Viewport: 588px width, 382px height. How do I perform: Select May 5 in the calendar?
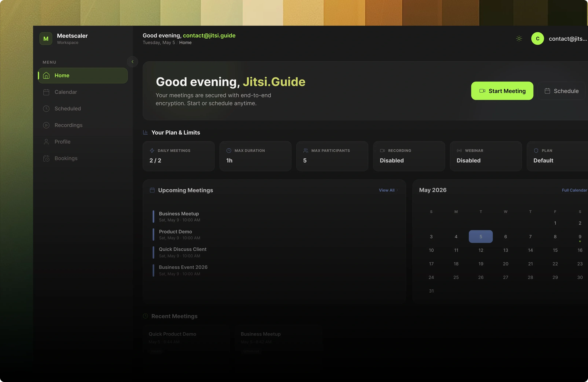481,237
